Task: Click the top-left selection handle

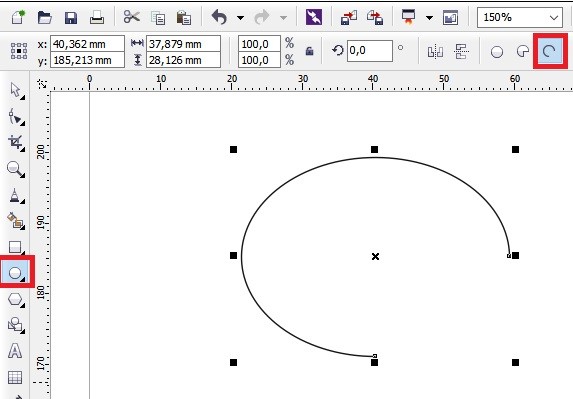Action: [234, 149]
